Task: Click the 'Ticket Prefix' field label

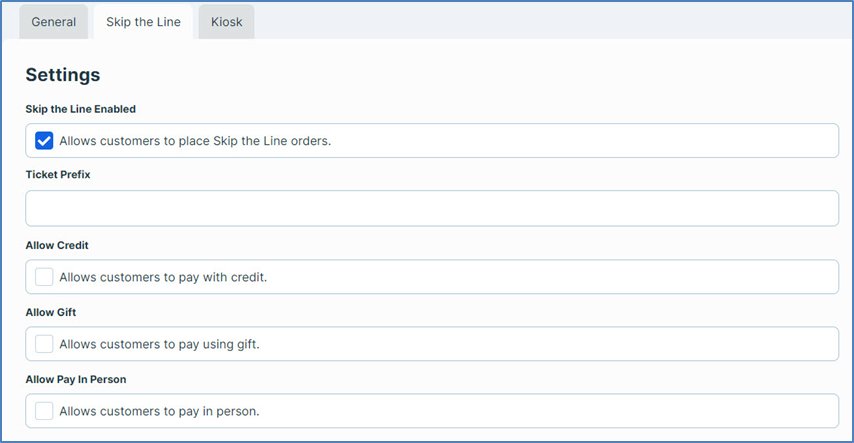Action: coord(58,174)
